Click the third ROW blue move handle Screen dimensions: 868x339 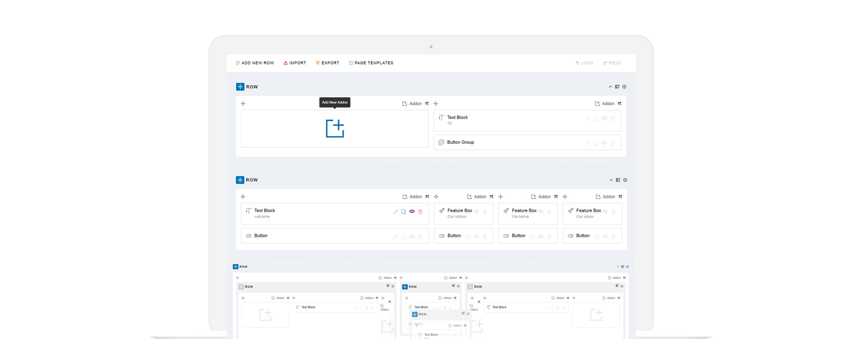(236, 267)
